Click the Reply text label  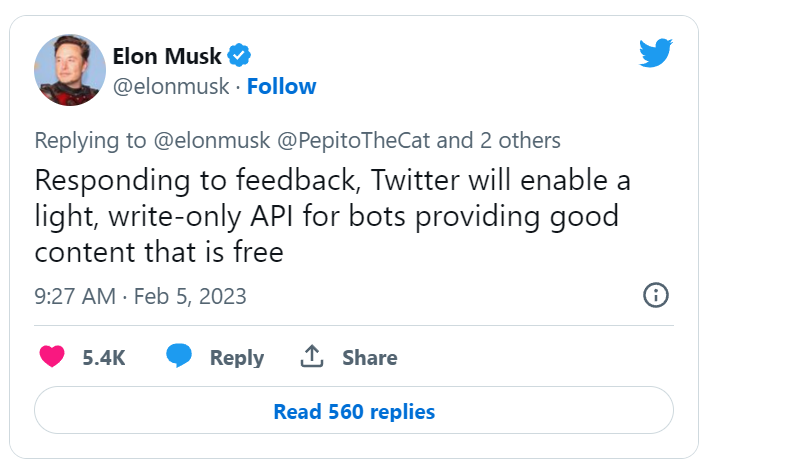coord(236,357)
